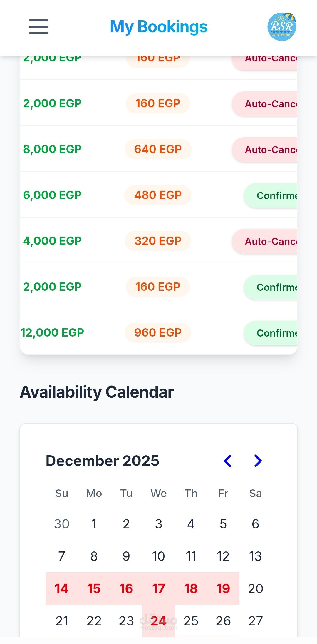The height and width of the screenshot is (644, 317).
Task: Click the December 2025 month label
Action: point(102,461)
